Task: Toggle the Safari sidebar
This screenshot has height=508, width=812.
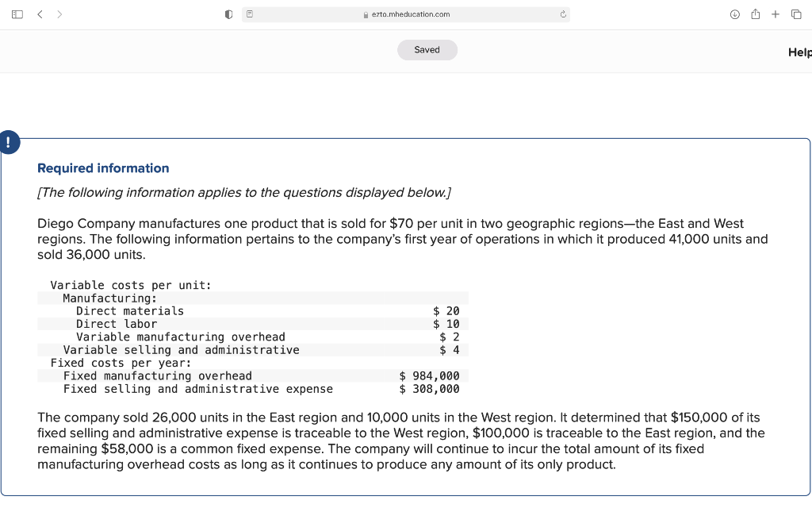Action: [x=16, y=13]
